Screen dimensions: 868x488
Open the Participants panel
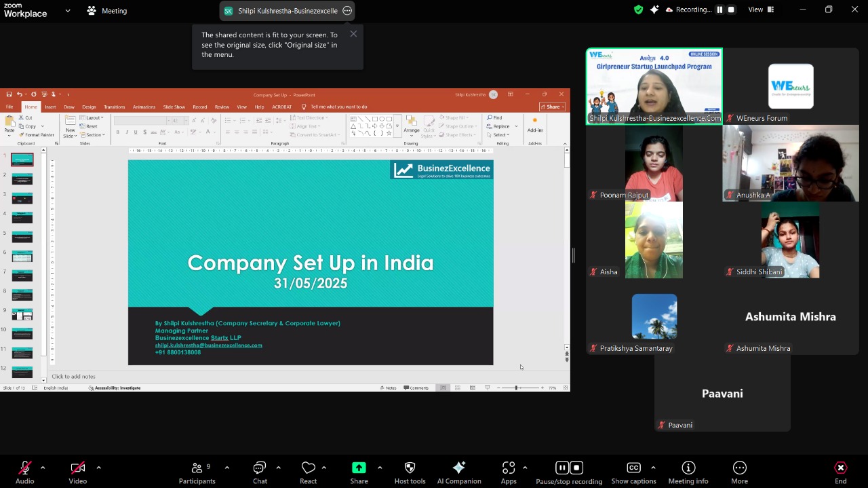(197, 472)
